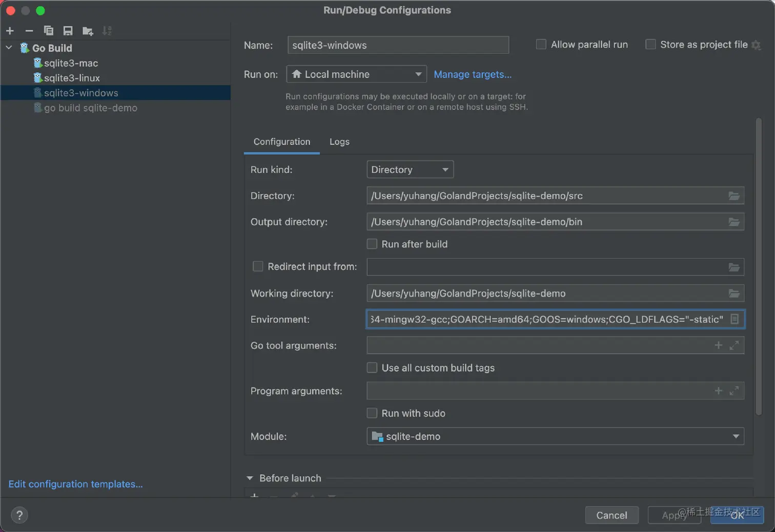
Task: Tick the Run after build checkbox
Action: click(x=372, y=244)
